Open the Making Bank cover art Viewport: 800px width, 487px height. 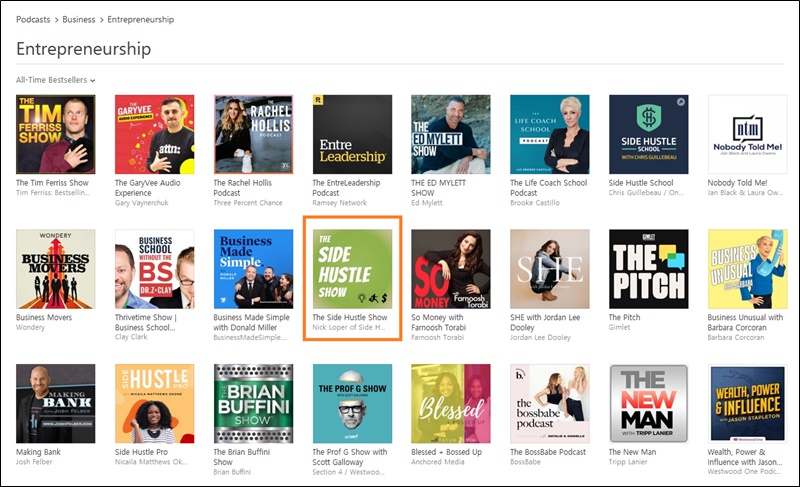pyautogui.click(x=56, y=403)
